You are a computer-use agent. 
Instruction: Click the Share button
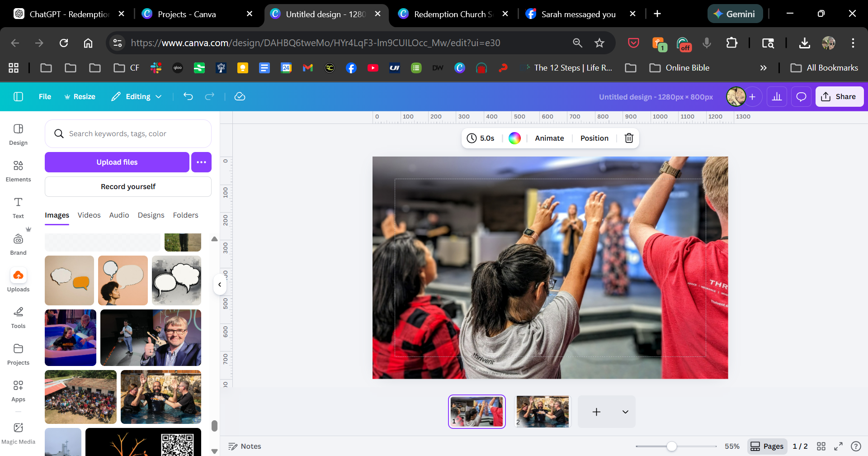[839, 96]
